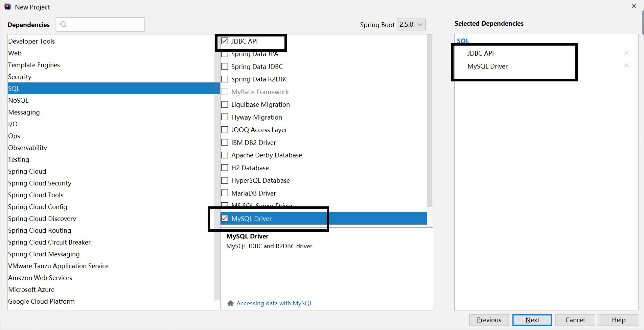Screen dimensions: 644x330
Task: Click the Help button
Action: pyautogui.click(x=618, y=320)
